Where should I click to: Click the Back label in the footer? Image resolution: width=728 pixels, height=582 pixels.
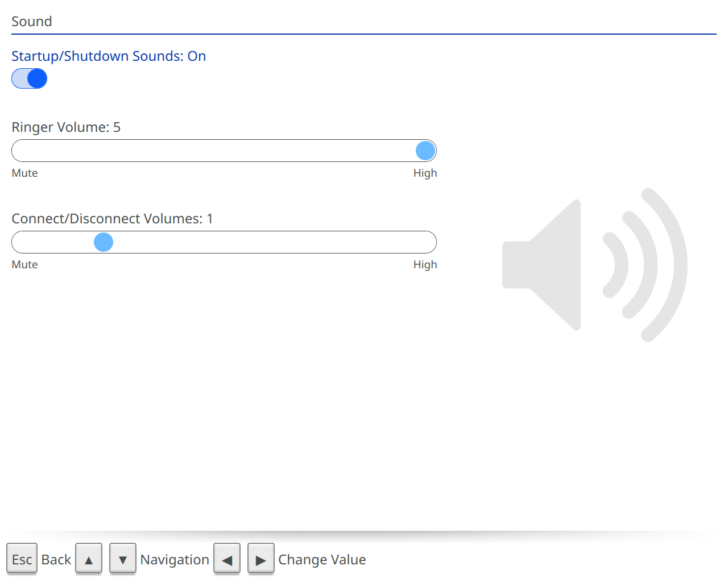pyautogui.click(x=56, y=560)
